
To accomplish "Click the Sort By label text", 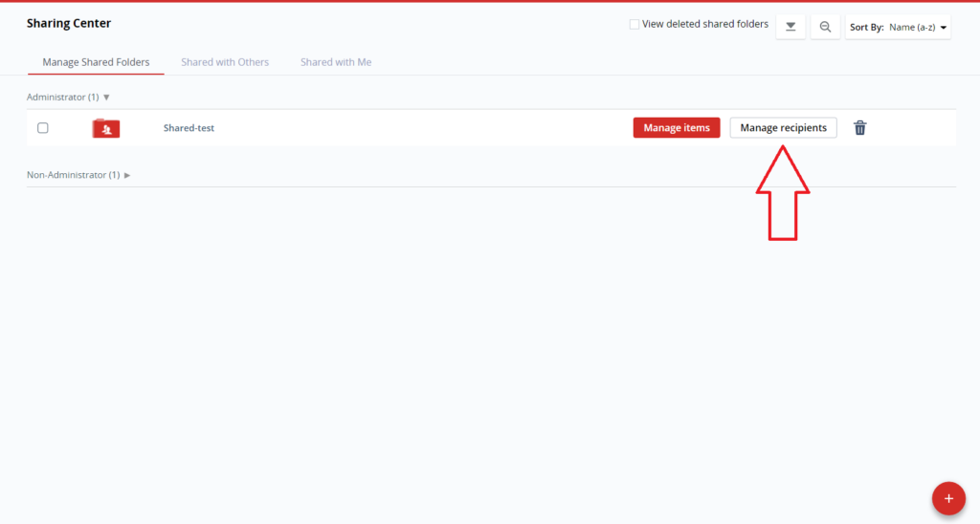I will [x=866, y=28].
